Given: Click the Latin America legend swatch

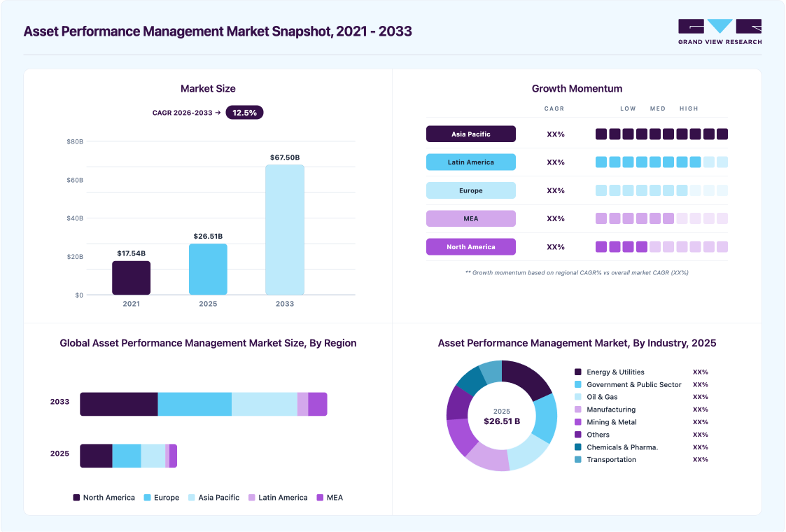Looking at the screenshot, I should pyautogui.click(x=252, y=498).
